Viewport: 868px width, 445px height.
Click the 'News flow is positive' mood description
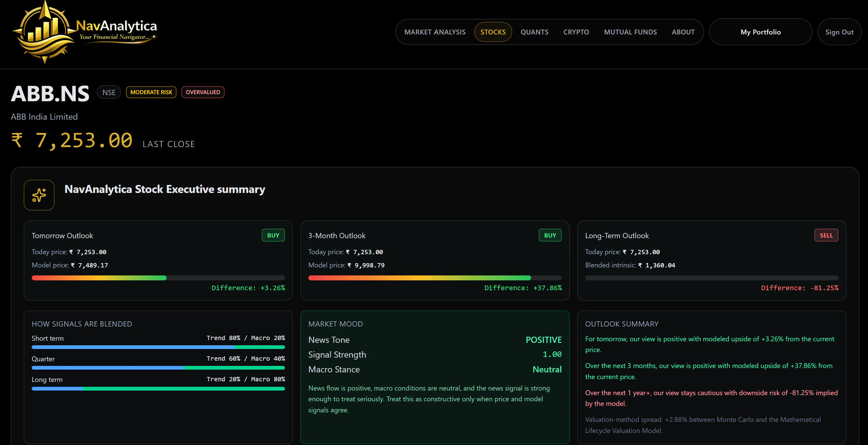coord(429,399)
